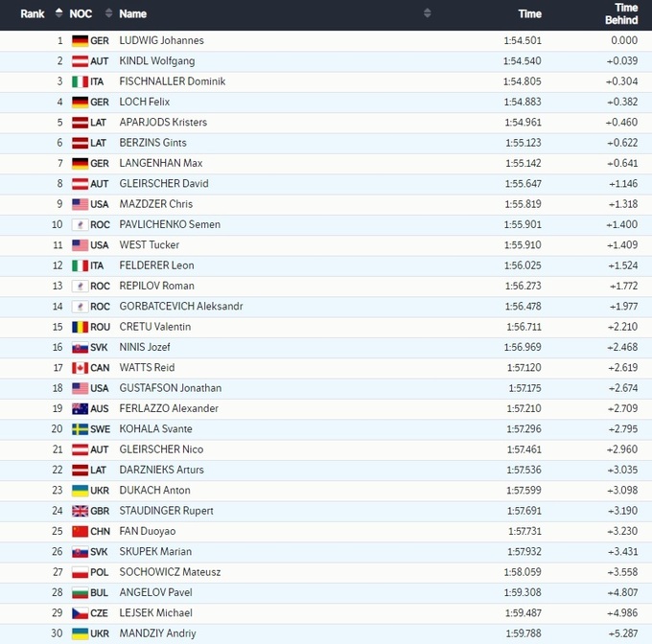Click Australian flag beside FERLAZZO Alexander
The height and width of the screenshot is (644, 652).
point(80,408)
